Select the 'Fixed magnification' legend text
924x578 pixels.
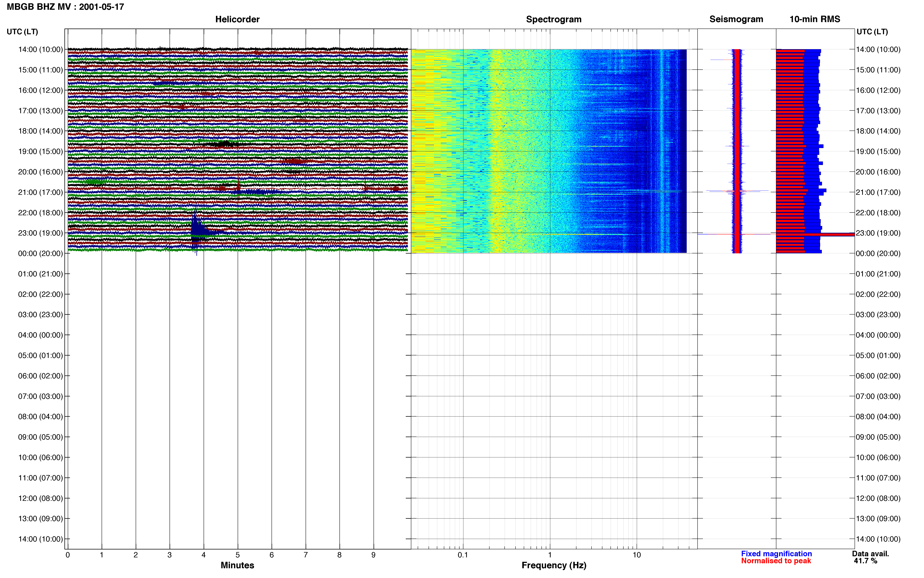coord(776,554)
